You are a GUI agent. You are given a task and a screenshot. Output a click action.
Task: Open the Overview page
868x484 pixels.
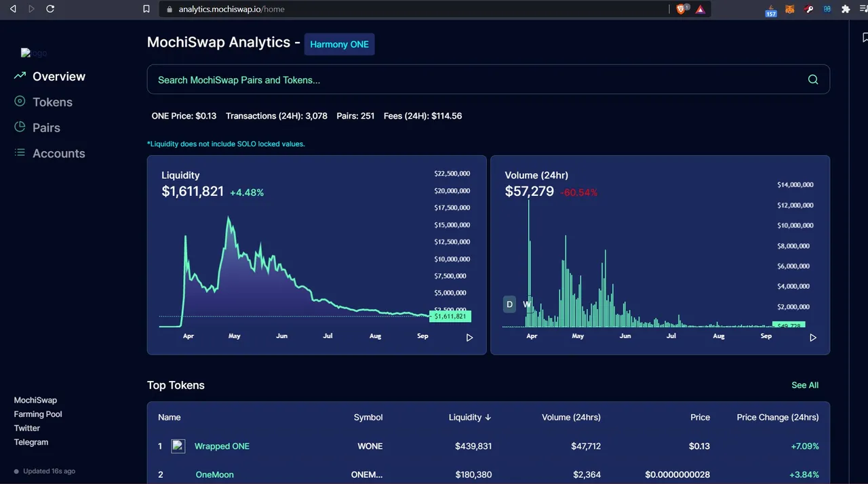pyautogui.click(x=59, y=77)
